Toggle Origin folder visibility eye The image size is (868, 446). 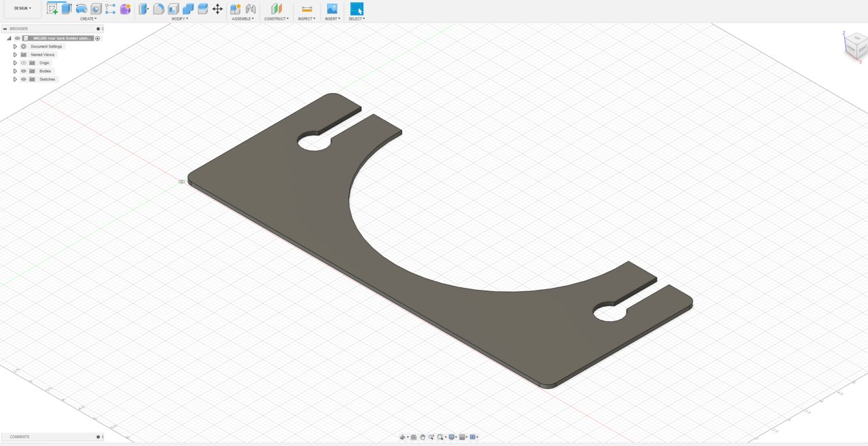[23, 62]
